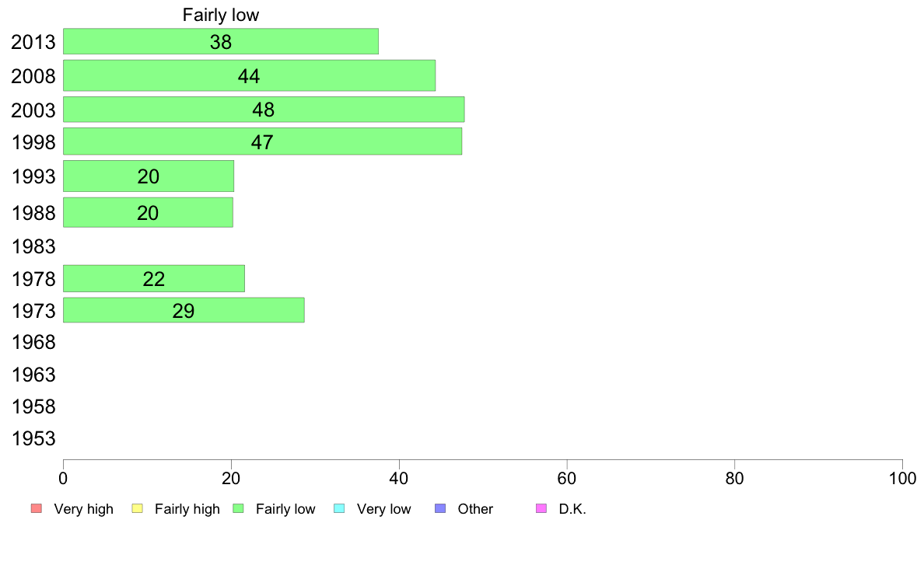Select the 2008 bar showing 44
The height and width of the screenshot is (572, 924).
click(x=249, y=75)
